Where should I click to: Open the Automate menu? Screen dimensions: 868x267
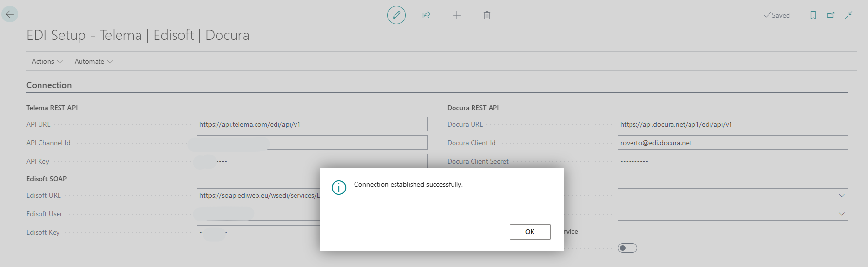(x=94, y=61)
